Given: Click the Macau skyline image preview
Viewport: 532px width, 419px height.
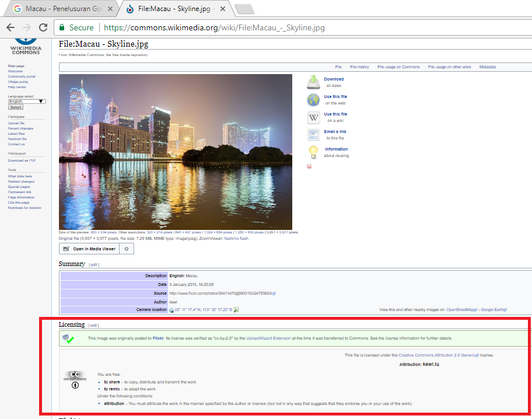Looking at the screenshot, I should tap(175, 151).
